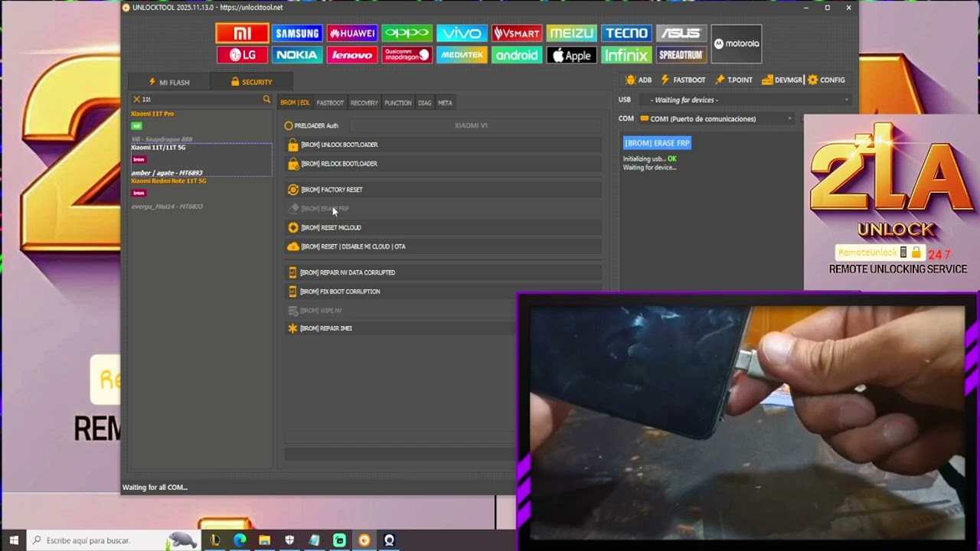Open the CONFIG toolbar button
The height and width of the screenshot is (551, 980).
coord(826,80)
